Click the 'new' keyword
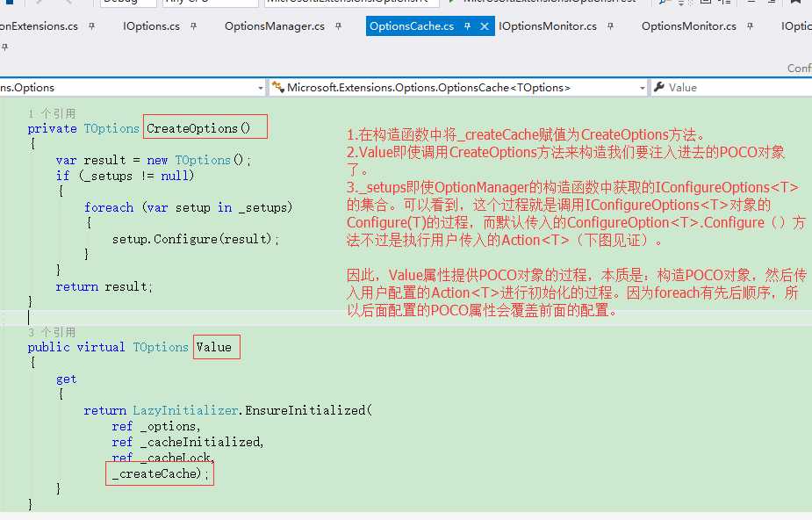 [157, 160]
